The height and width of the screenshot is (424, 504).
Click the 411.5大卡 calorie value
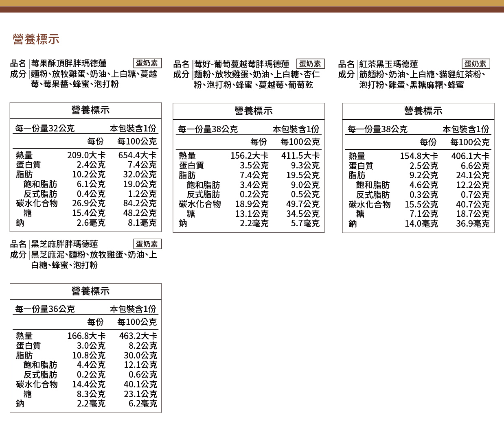coord(300,156)
